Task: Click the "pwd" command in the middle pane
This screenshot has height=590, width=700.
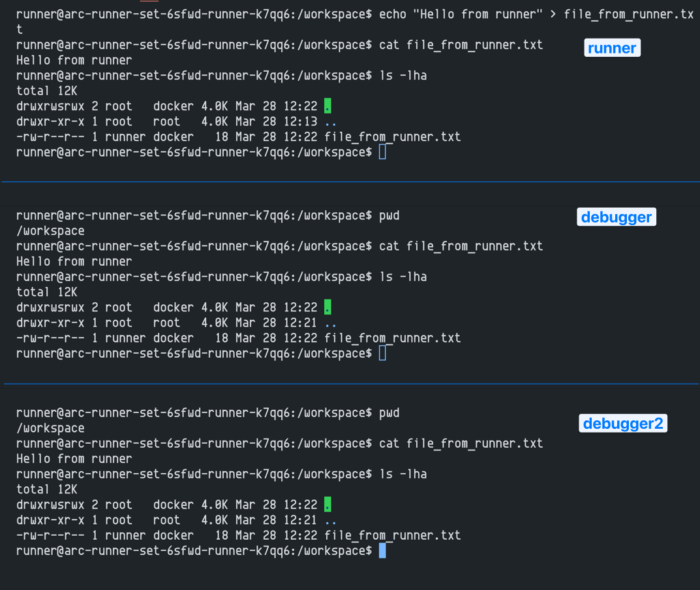Action: 389,215
